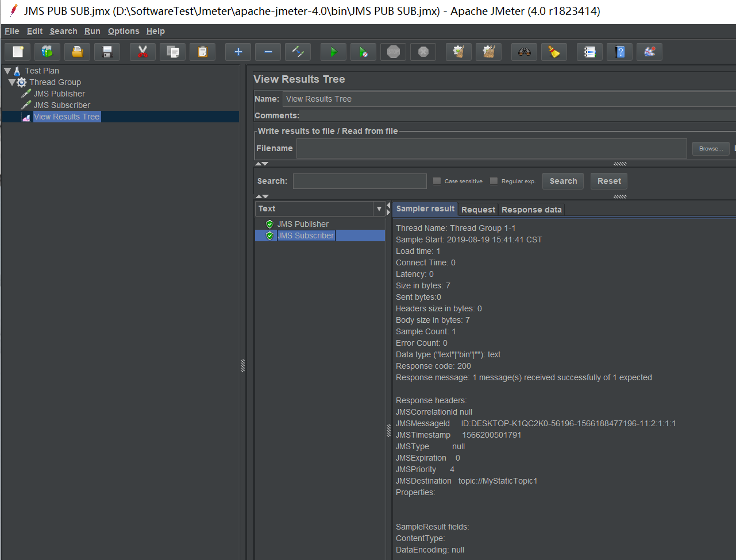Image resolution: width=736 pixels, height=560 pixels.
Task: Switch to the Request tab
Action: [478, 210]
